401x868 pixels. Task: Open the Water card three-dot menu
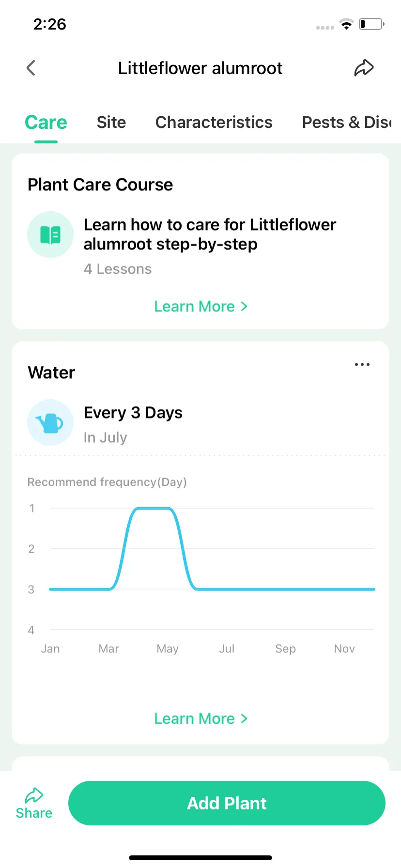(362, 364)
